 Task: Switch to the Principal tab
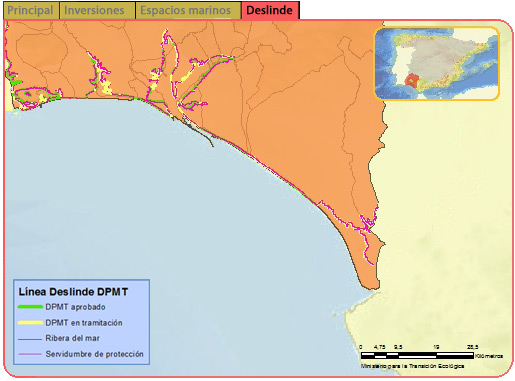tap(31, 10)
